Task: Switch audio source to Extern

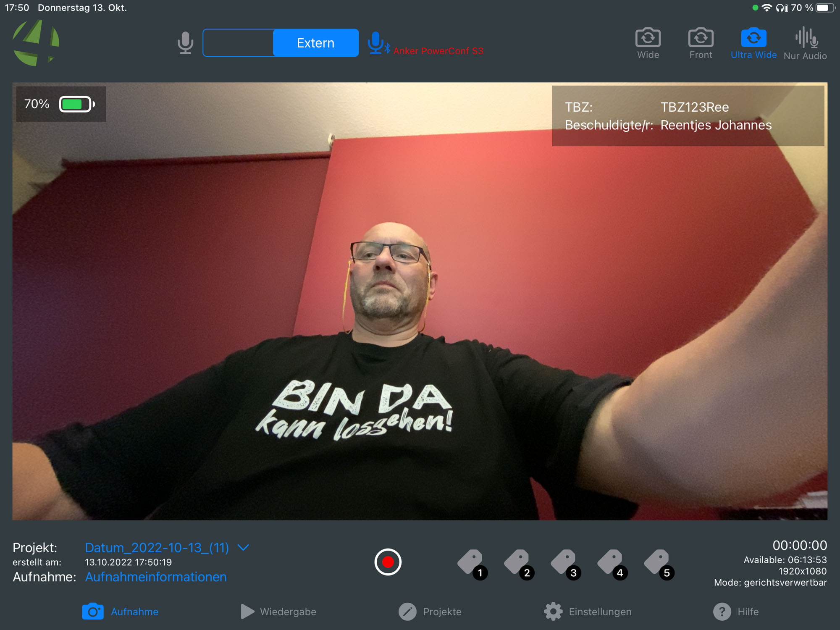Action: (316, 43)
